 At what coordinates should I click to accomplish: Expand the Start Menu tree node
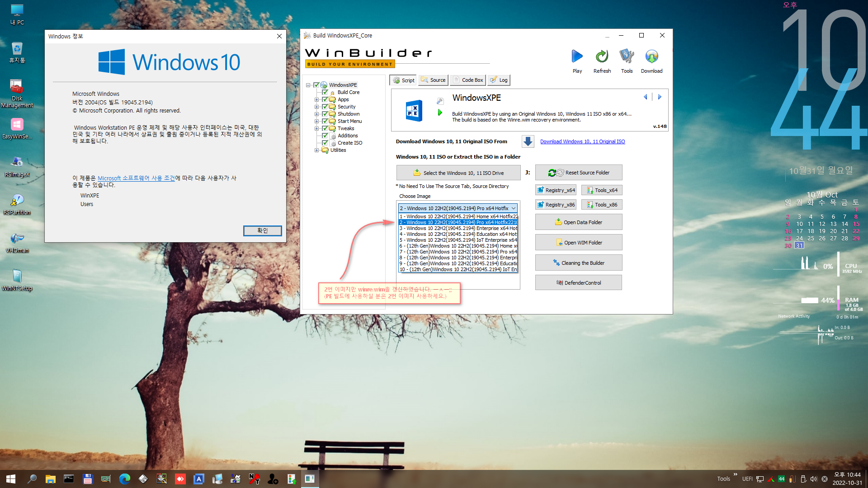pos(316,121)
